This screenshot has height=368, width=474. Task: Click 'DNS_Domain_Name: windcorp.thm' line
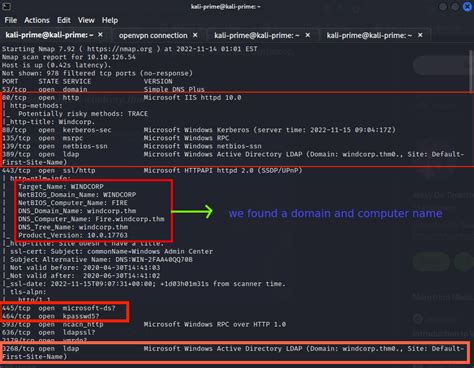click(x=77, y=211)
